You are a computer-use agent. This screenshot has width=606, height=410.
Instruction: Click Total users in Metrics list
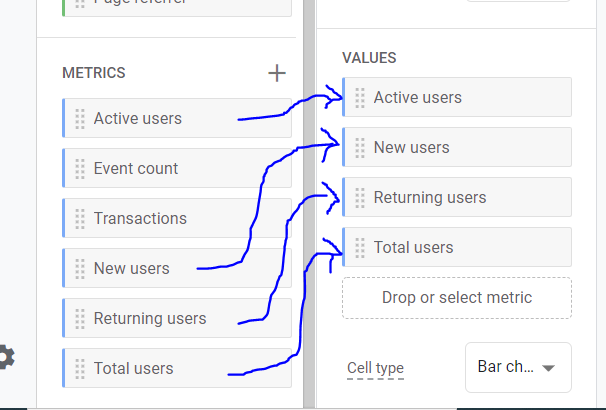point(177,368)
